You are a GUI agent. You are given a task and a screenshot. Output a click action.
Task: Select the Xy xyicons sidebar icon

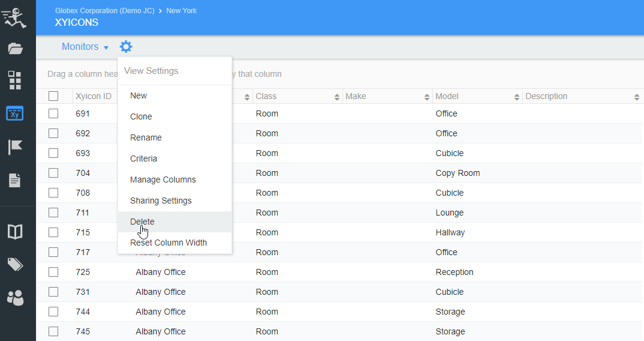pyautogui.click(x=15, y=113)
